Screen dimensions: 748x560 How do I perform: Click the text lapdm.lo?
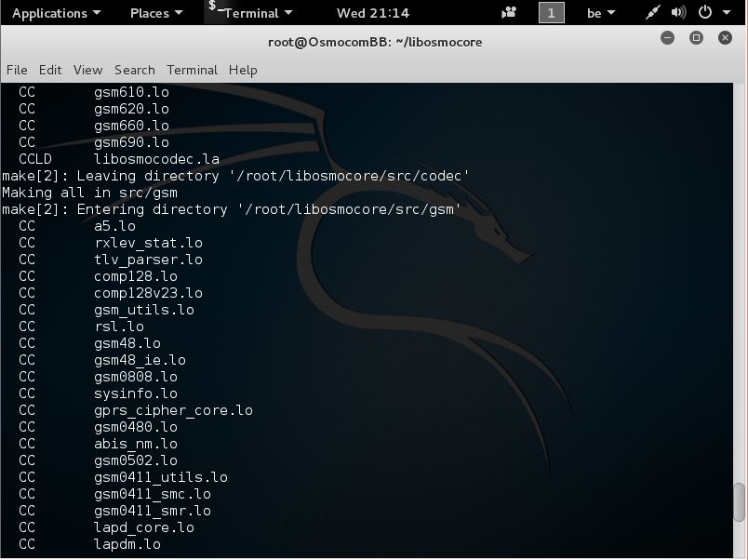click(127, 544)
